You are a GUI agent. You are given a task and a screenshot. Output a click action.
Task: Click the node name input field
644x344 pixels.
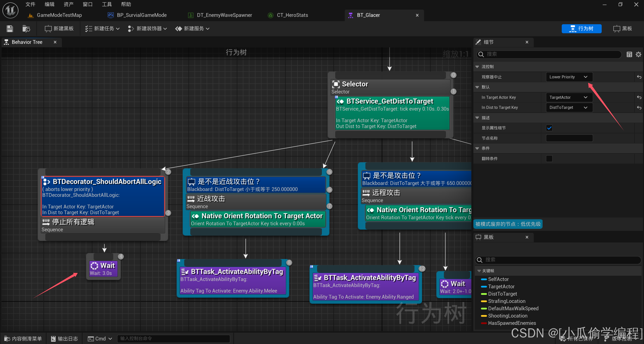coord(569,138)
